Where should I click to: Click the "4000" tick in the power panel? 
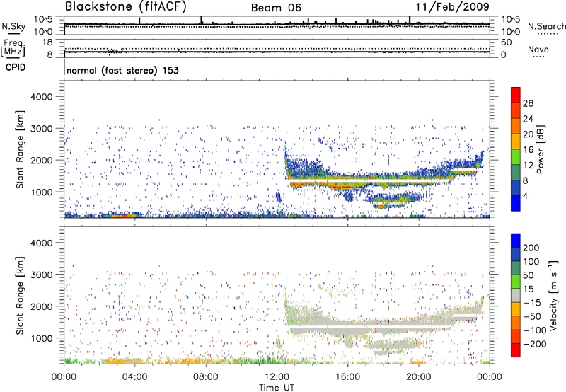[x=41, y=97]
